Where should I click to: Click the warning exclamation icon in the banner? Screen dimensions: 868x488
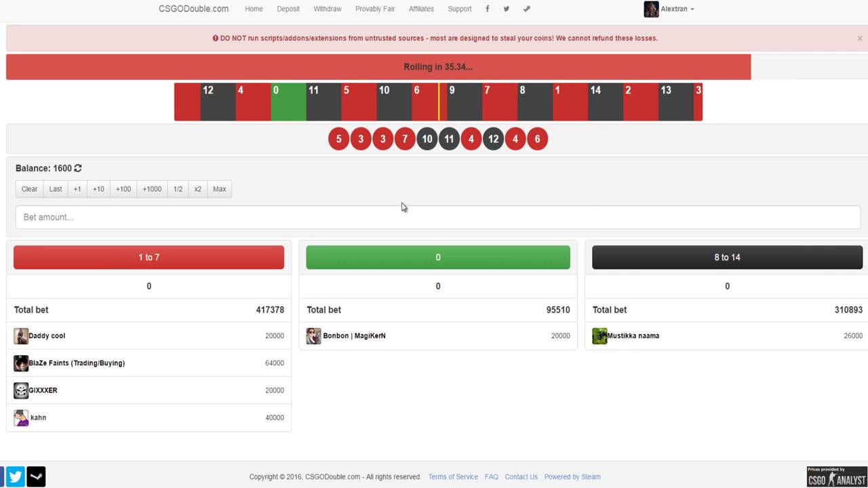216,39
